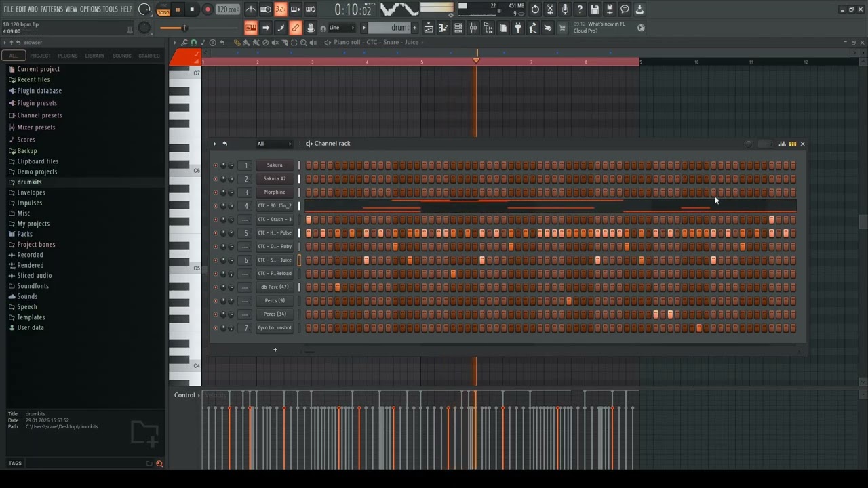This screenshot has height=488, width=868.
Task: Open the channel rack All filter dropdown
Action: 274,144
